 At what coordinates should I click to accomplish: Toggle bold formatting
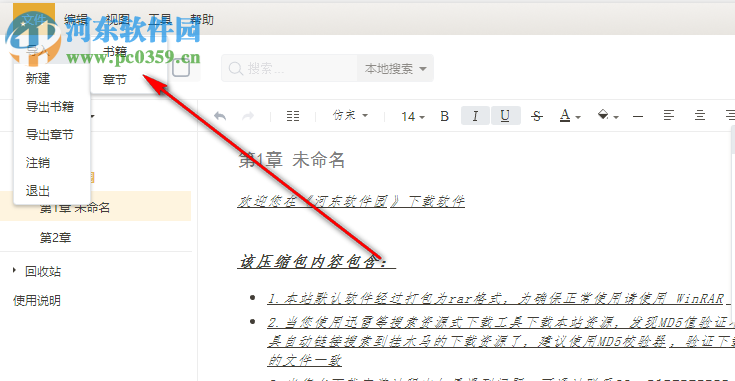click(x=444, y=116)
